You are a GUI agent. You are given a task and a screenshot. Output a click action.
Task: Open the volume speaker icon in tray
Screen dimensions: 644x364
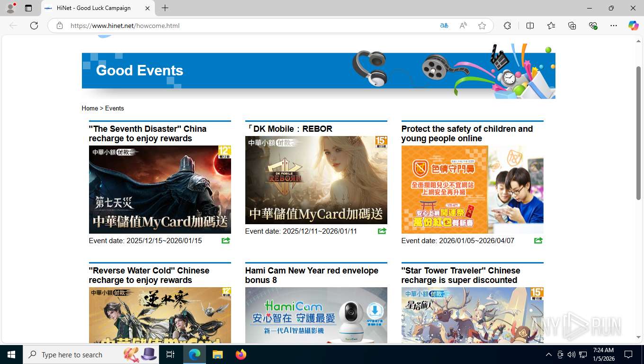[571, 355]
